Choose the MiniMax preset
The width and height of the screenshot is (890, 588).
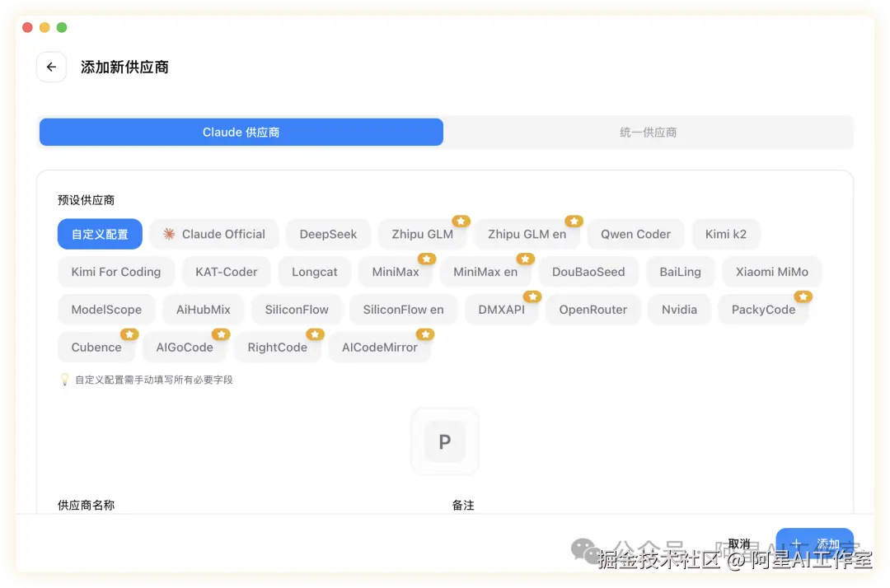tap(396, 272)
